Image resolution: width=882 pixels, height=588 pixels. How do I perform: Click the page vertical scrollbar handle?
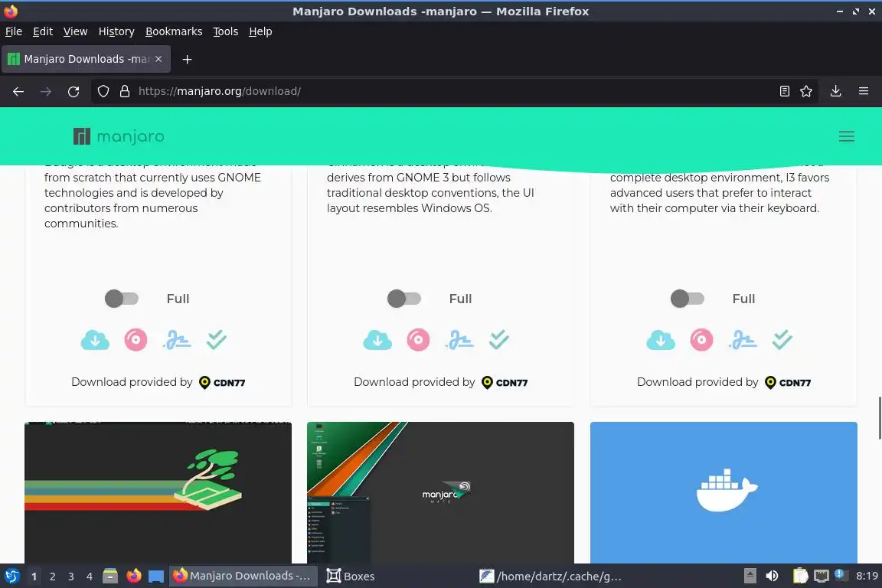(879, 417)
